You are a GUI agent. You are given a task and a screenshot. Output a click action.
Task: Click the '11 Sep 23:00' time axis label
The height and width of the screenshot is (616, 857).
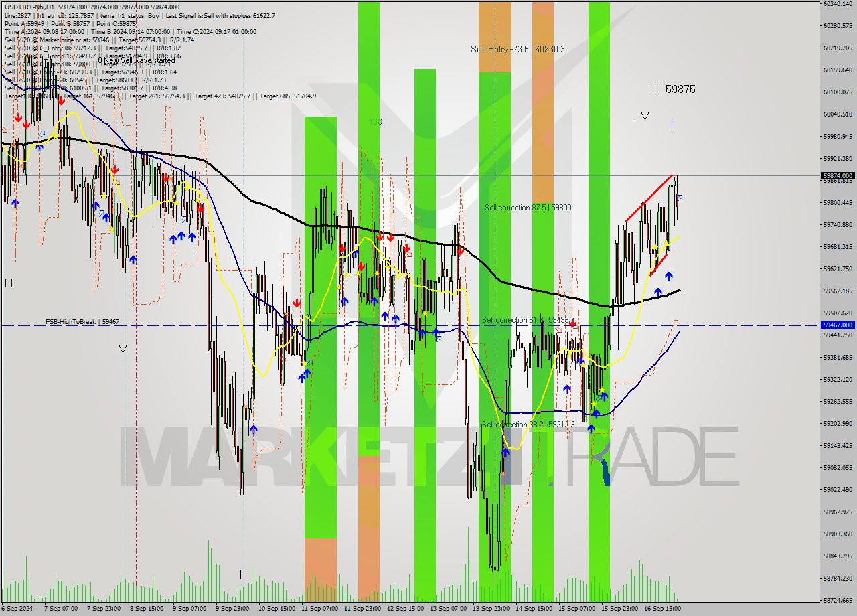coord(362,609)
